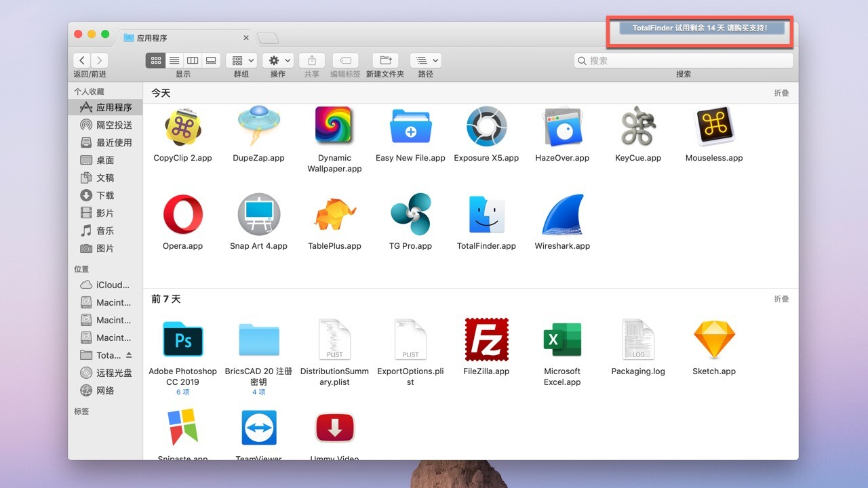Open the group-by (群组) dropdown
Image resolution: width=868 pixels, height=488 pixels.
click(241, 60)
